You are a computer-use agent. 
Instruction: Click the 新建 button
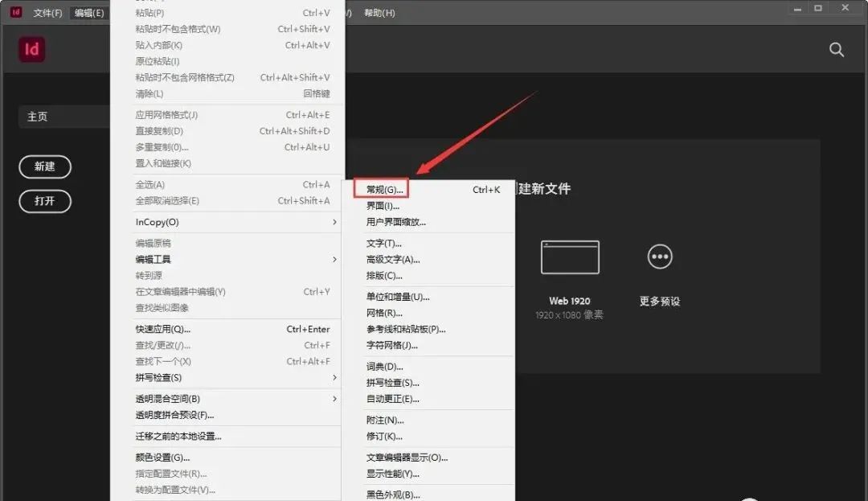[45, 167]
